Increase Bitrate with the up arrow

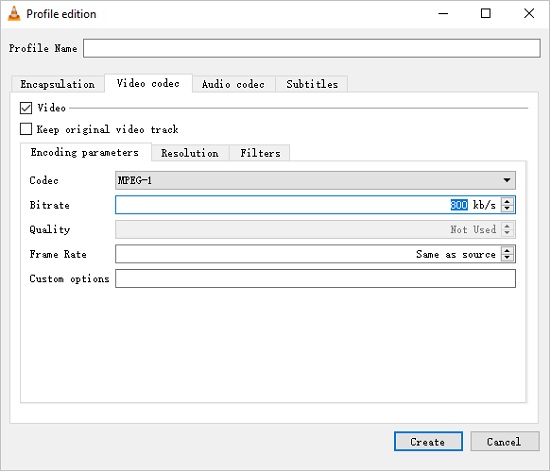[x=507, y=201]
